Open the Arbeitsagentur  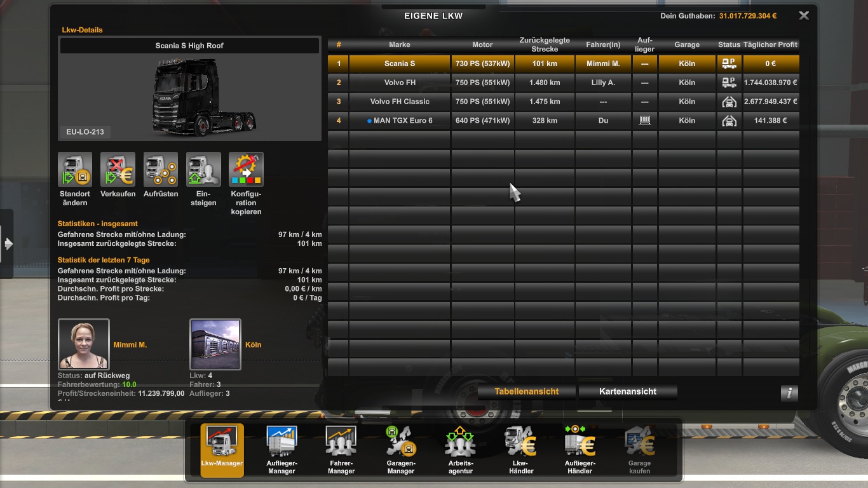tap(460, 451)
